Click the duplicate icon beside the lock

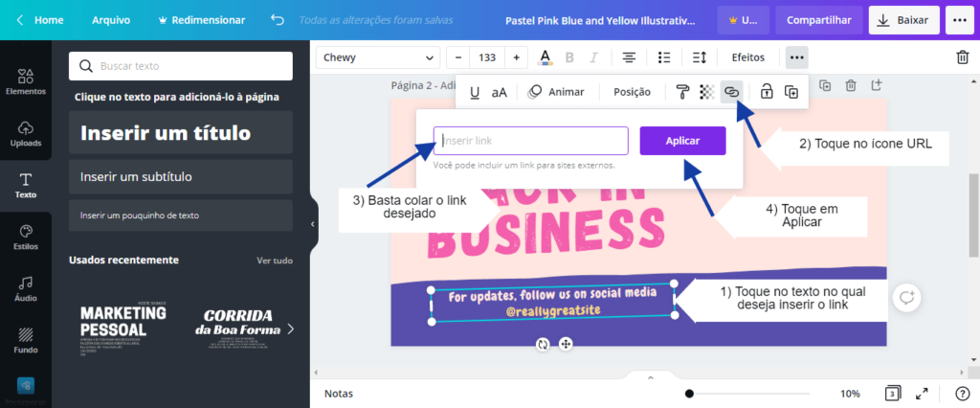pos(791,92)
